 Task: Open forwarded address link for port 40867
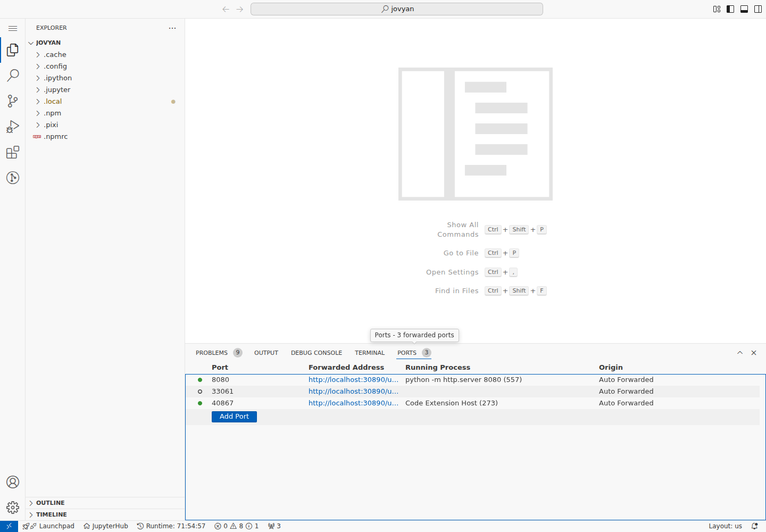353,403
